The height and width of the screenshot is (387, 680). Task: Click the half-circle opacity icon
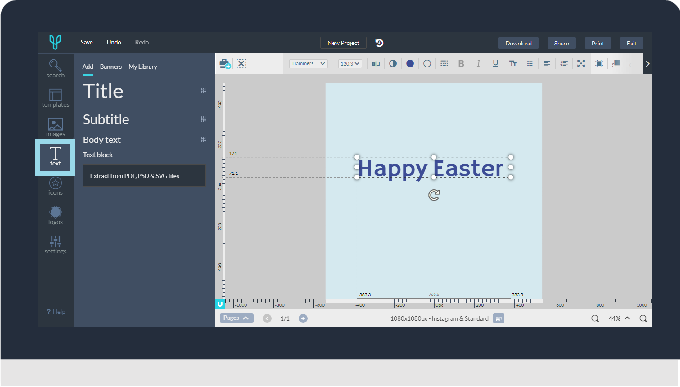tap(393, 64)
